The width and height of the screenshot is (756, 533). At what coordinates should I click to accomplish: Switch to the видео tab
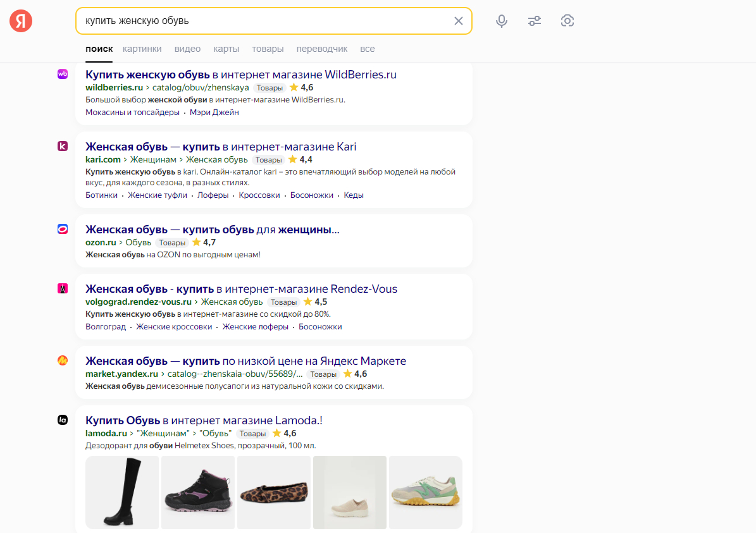187,49
